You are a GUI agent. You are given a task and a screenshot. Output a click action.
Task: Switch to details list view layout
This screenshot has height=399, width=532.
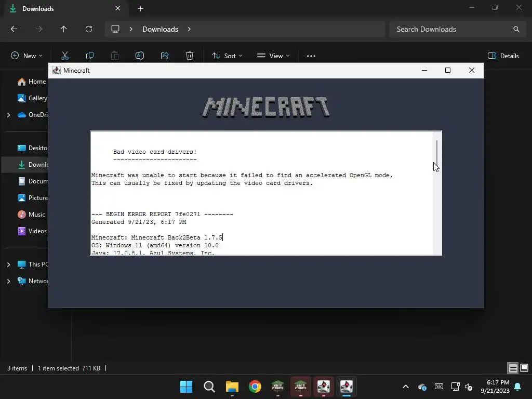(x=513, y=368)
